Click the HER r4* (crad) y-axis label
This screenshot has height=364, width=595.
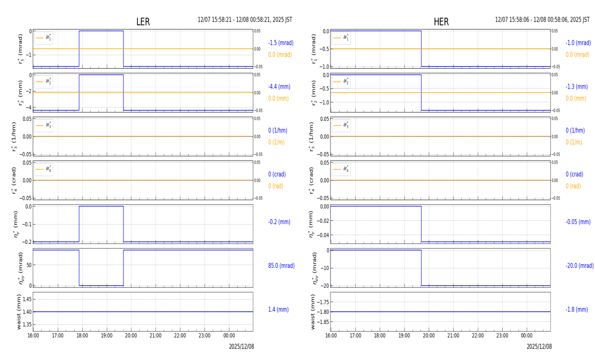coord(311,180)
